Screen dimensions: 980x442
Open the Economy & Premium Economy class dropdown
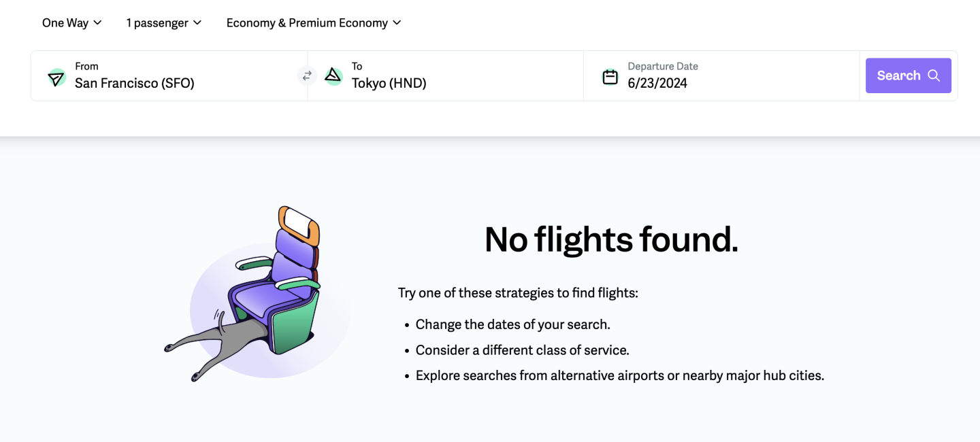pyautogui.click(x=307, y=22)
